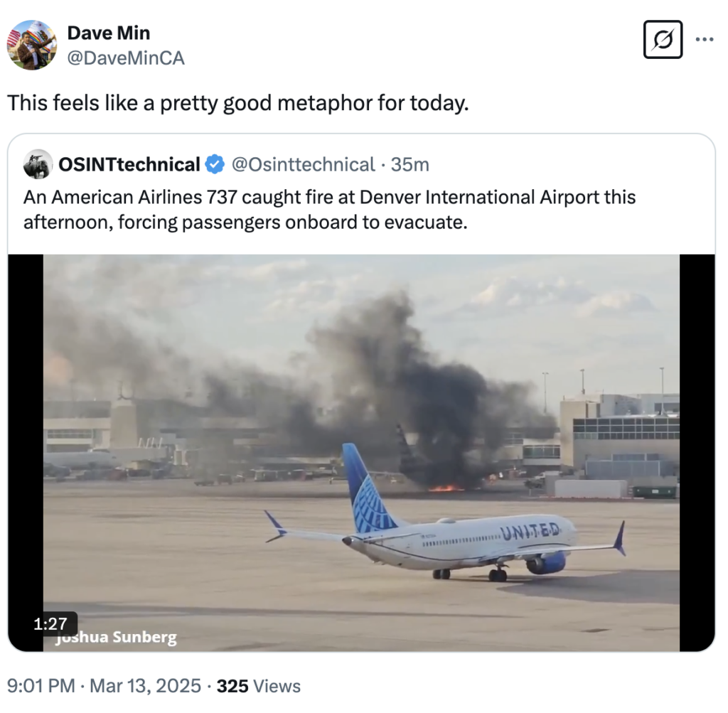Open the @Osinttechnical handle
Screen dimensions: 728x713
coord(304,165)
